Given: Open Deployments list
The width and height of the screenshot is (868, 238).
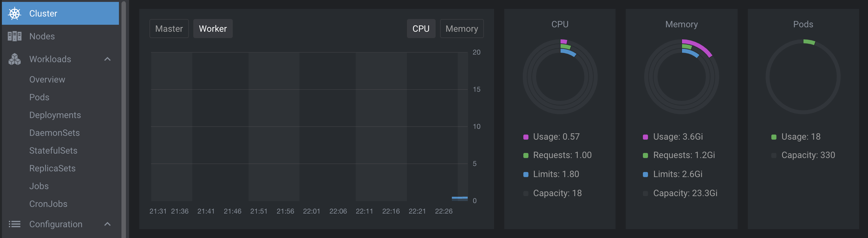Looking at the screenshot, I should [x=55, y=115].
